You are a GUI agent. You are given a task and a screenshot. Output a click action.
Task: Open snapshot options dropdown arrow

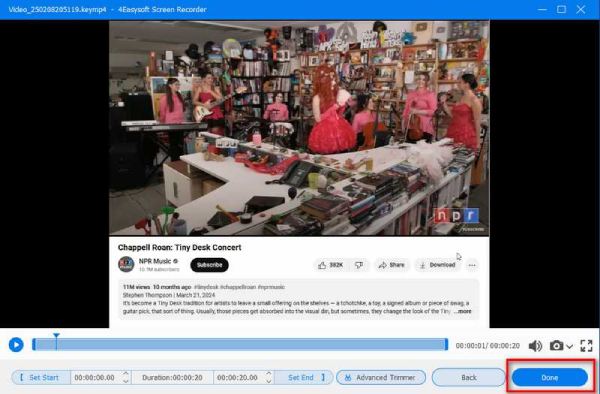[569, 346]
